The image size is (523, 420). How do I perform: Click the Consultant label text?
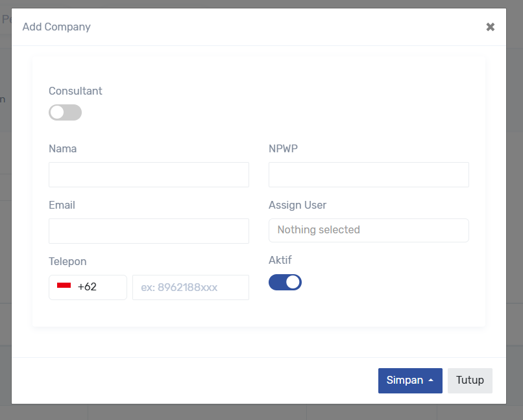(x=75, y=91)
